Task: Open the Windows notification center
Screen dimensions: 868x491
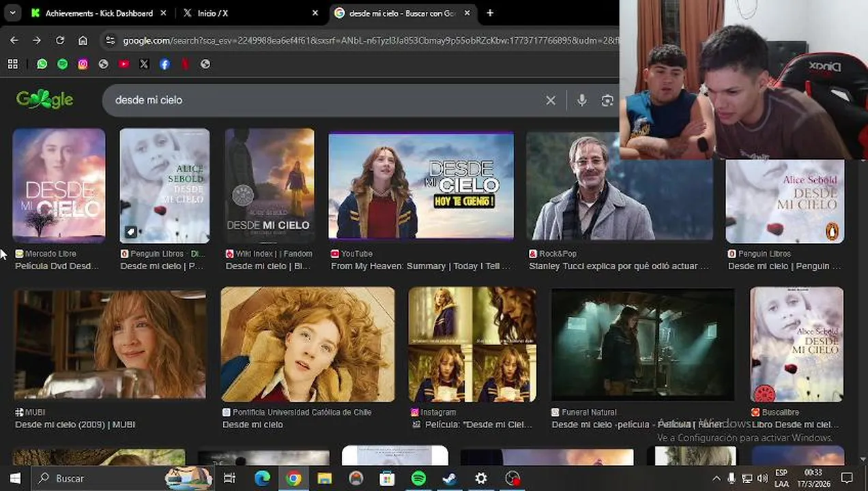Action: [x=847, y=478]
